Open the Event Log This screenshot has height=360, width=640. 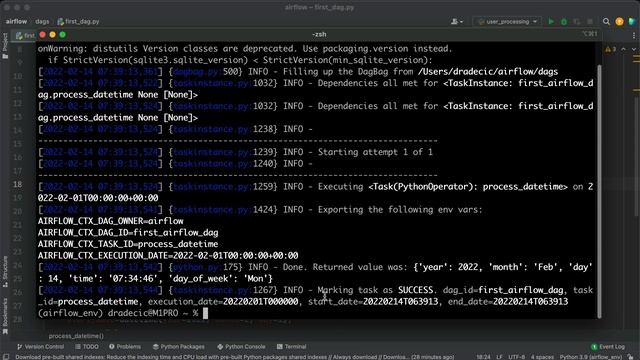(x=608, y=347)
